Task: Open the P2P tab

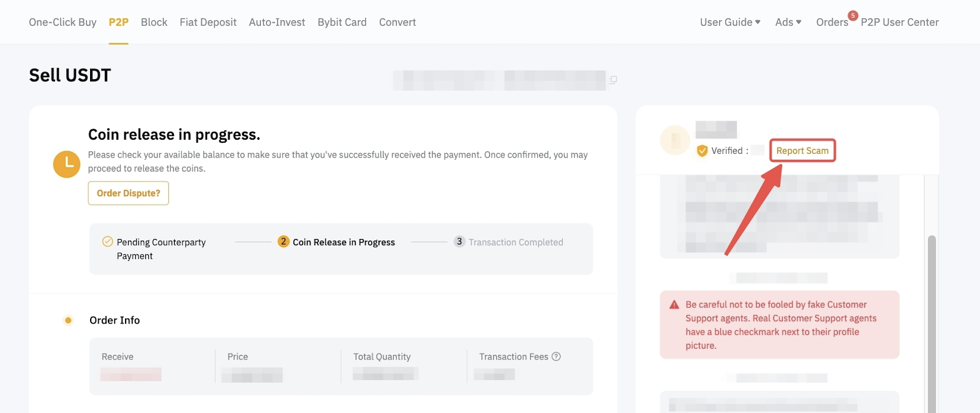Action: [118, 22]
